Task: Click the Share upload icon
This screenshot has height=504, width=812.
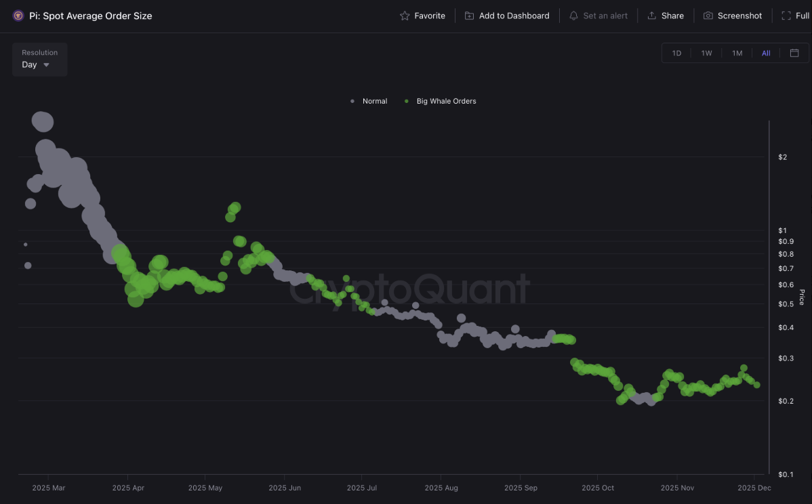Action: coord(651,16)
